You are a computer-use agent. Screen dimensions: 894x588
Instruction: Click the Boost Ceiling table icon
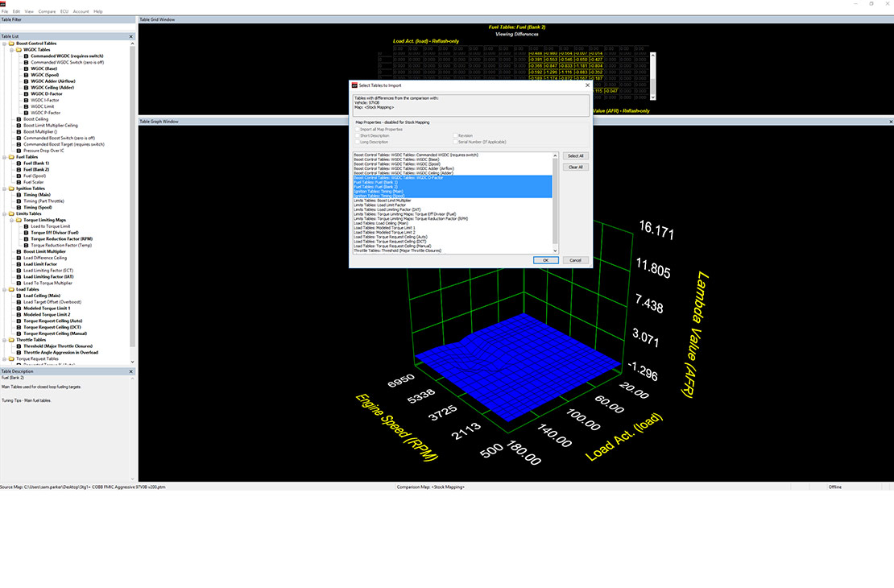pyautogui.click(x=19, y=119)
